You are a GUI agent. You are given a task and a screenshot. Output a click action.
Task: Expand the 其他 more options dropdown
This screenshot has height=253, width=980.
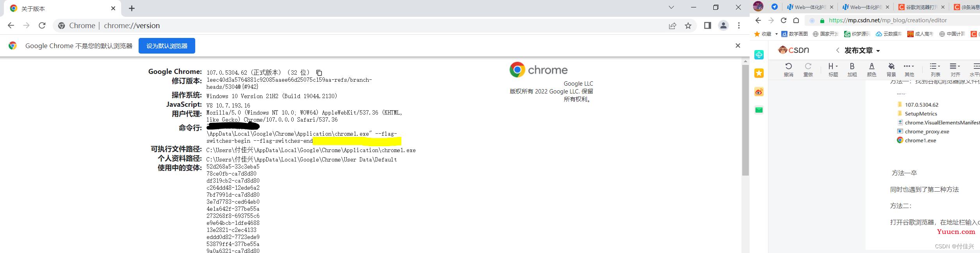click(x=909, y=70)
